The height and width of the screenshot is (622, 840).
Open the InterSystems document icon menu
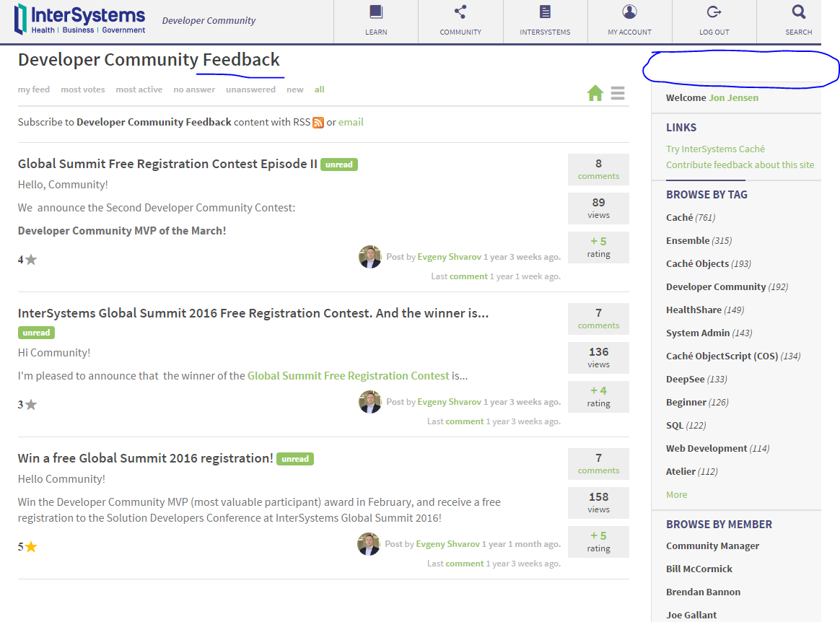coord(545,12)
